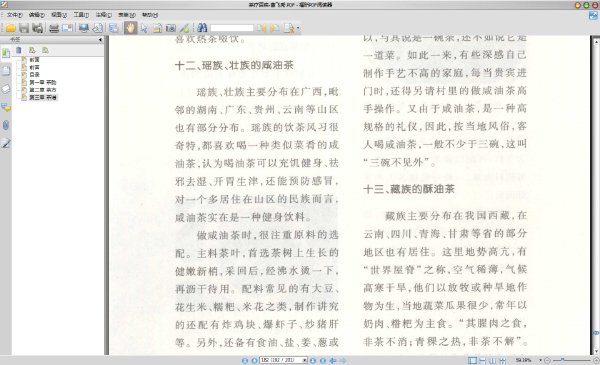
Task: Open the Comments side panel
Action: [6, 108]
